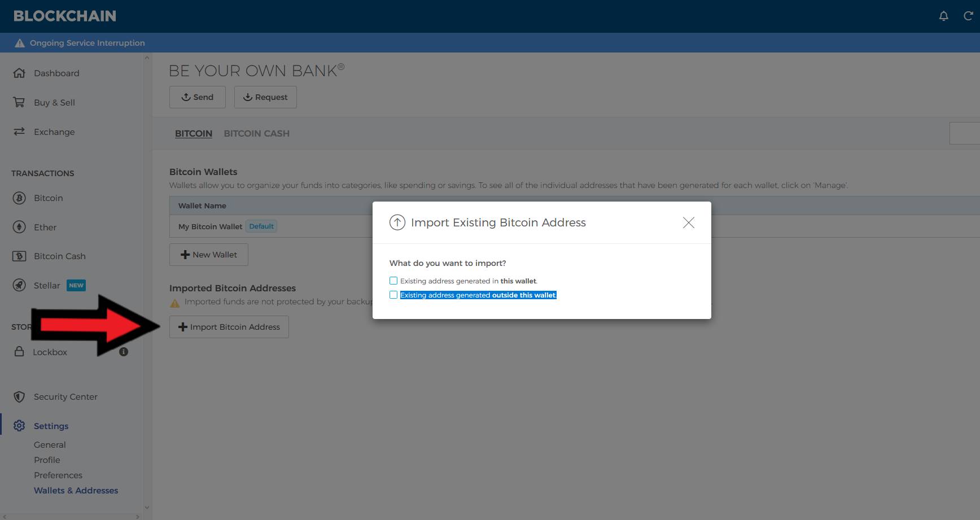The image size is (980, 520).
Task: Click the Security Center shield icon
Action: point(19,397)
